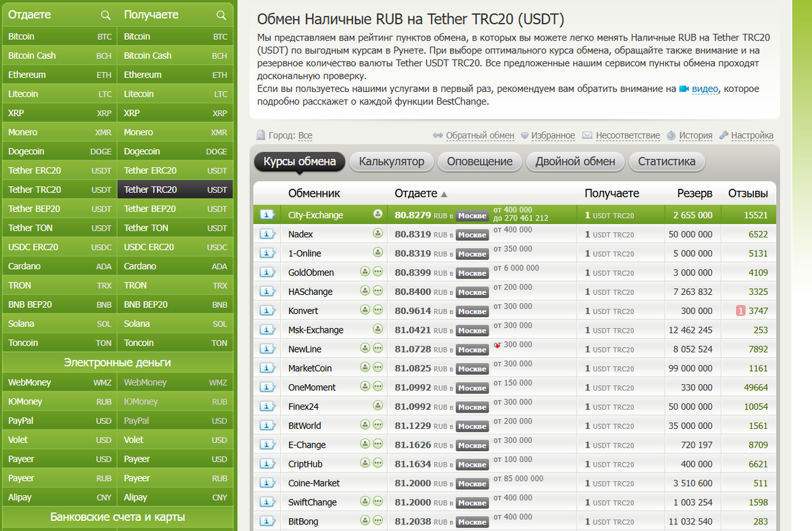The height and width of the screenshot is (531, 812).
Task: Open the CriptHub exchanger name
Action: click(x=305, y=464)
